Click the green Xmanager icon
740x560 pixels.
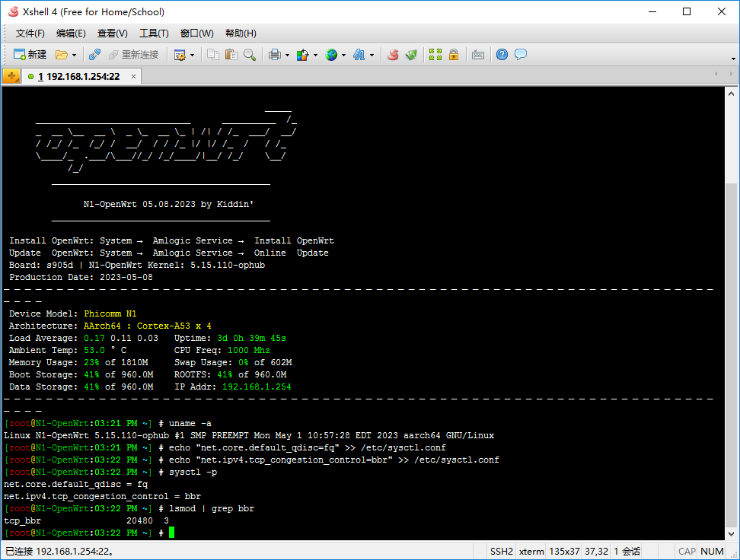[x=411, y=55]
